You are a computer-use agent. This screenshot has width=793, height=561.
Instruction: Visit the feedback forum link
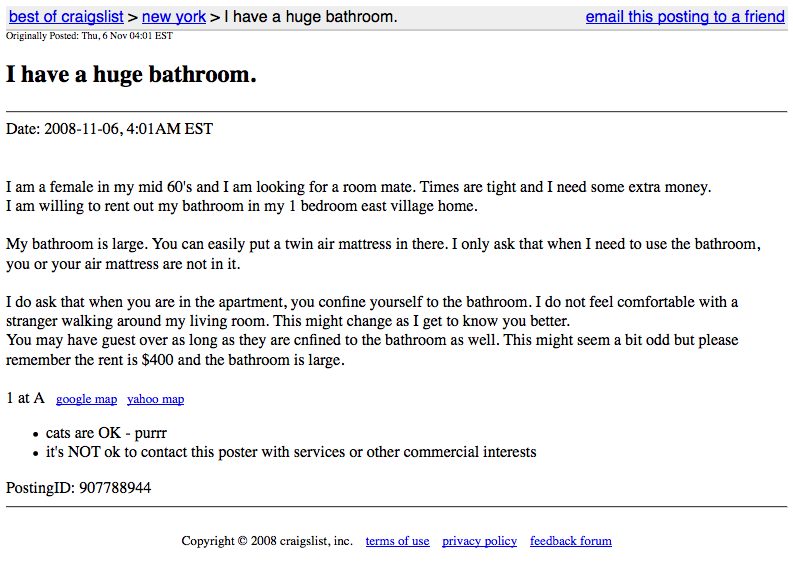click(x=570, y=541)
